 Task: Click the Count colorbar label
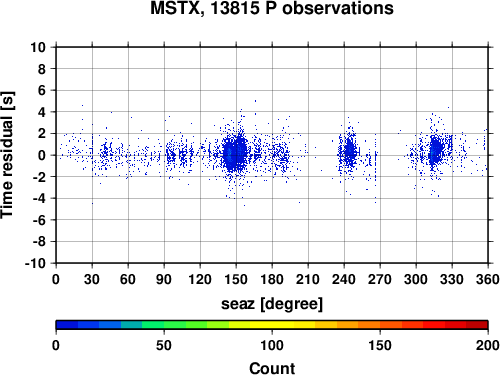point(272,368)
